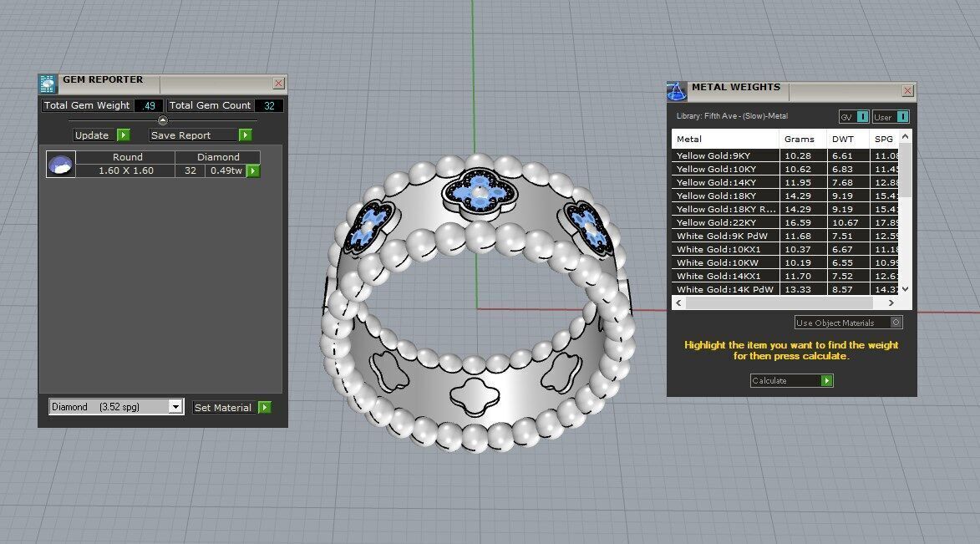Click the metal table scroll-left arrow
The height and width of the screenshot is (544, 980).
tap(678, 303)
